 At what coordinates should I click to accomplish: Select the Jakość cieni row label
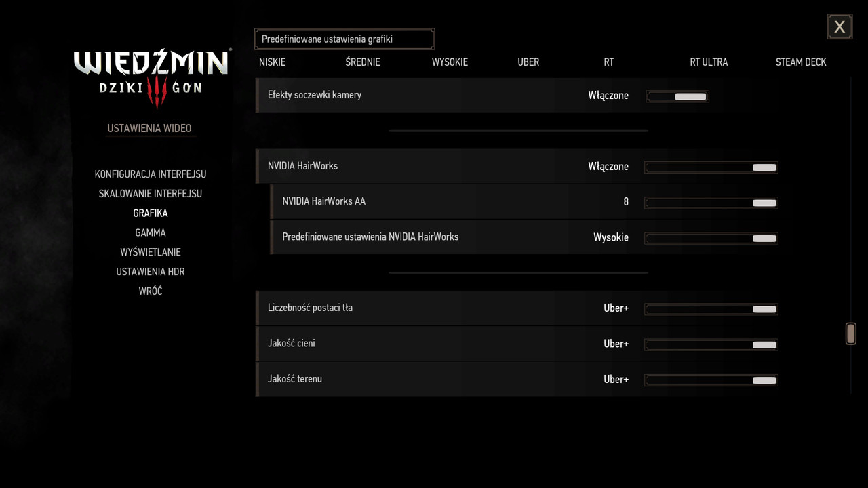(292, 343)
